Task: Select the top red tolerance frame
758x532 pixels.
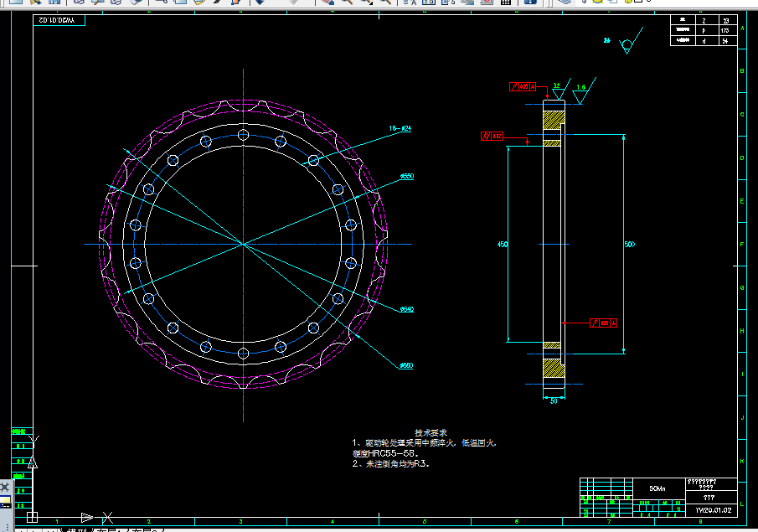Action: 523,86
